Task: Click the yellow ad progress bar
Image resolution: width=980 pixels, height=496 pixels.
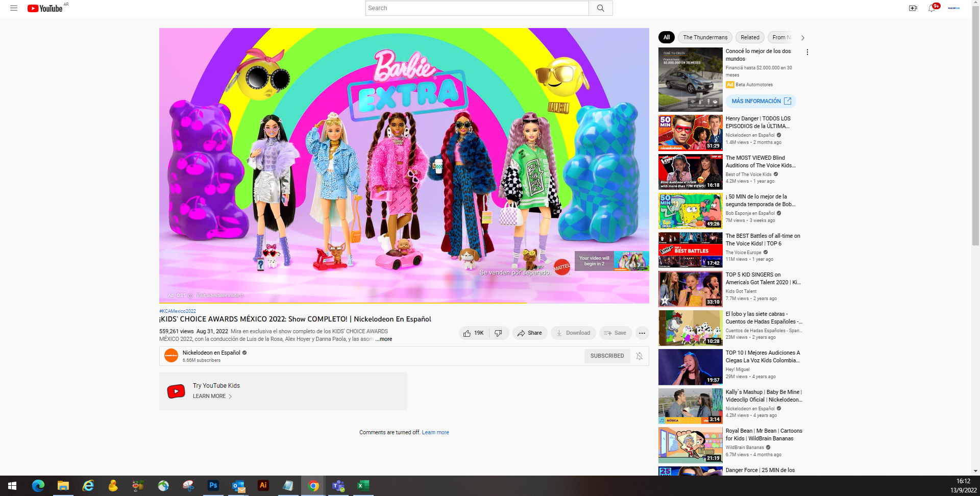Action: coord(342,303)
